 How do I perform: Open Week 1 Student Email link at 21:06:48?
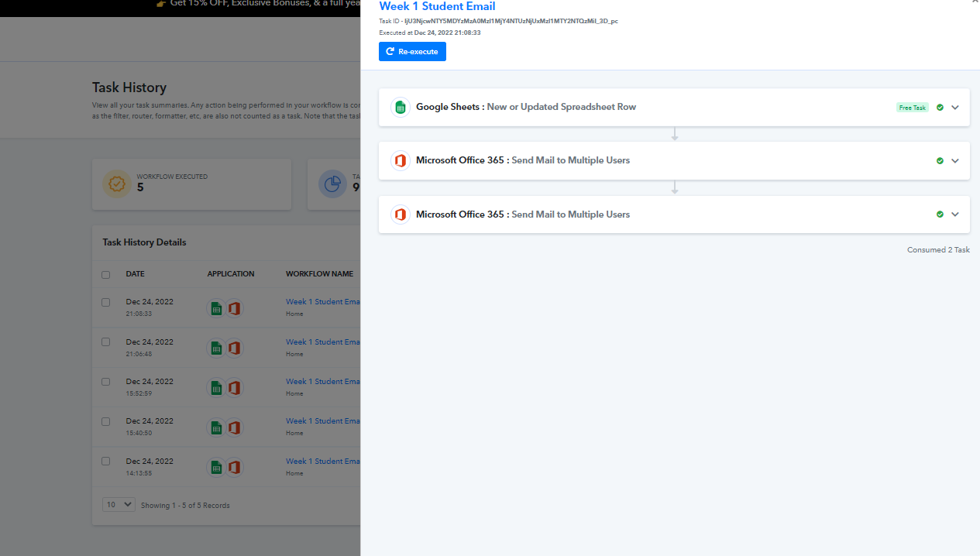coord(323,341)
